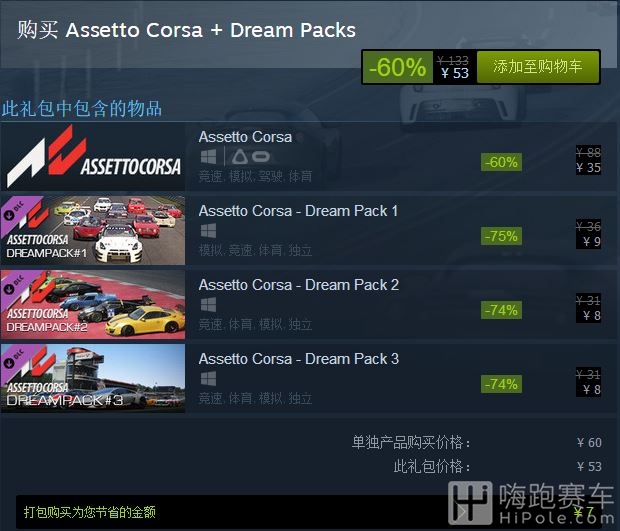Screen dimensions: 620x531
Task: Open the Assetto Corsa title link
Action: (245, 137)
